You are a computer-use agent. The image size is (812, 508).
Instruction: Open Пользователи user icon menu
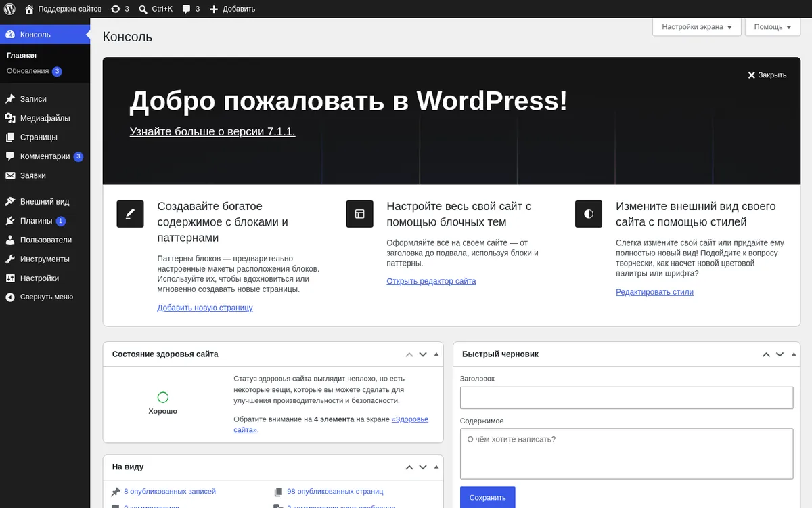[45, 240]
